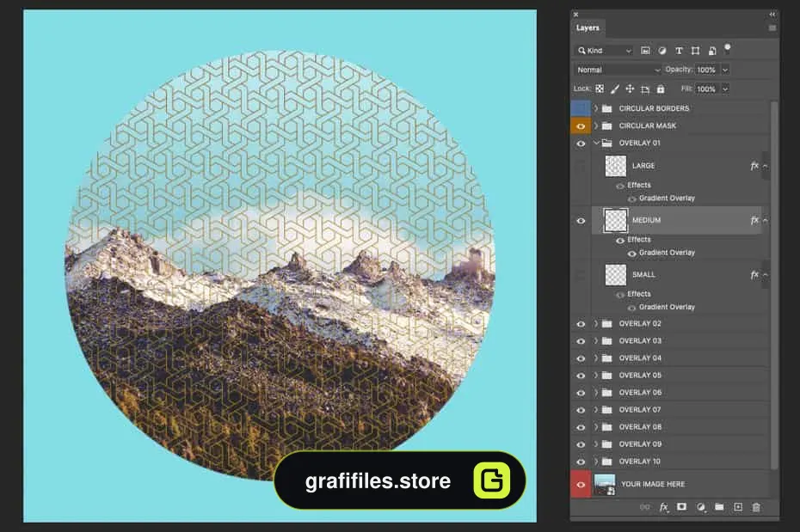Lock transparent pixels

click(600, 89)
